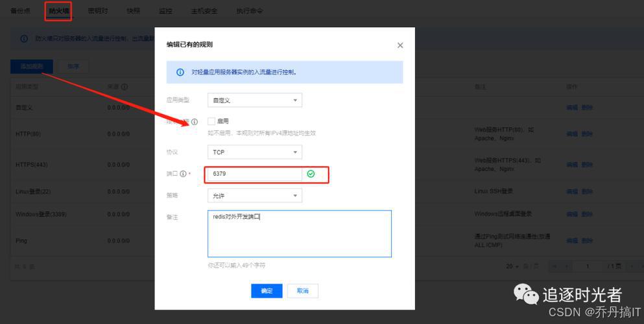This screenshot has height=324, width=644.
Task: Click the info icon in background firewall notice
Action: tap(24, 39)
